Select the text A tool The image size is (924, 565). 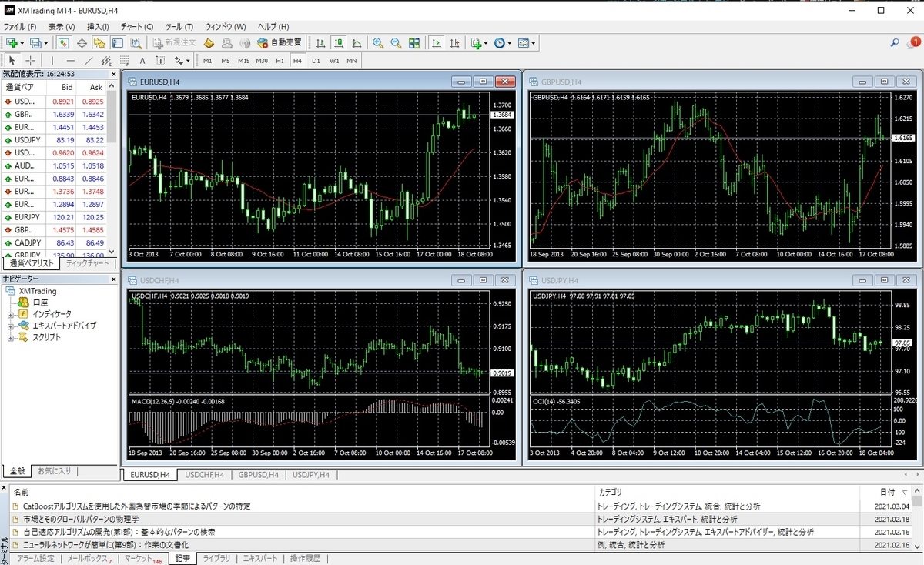142,60
